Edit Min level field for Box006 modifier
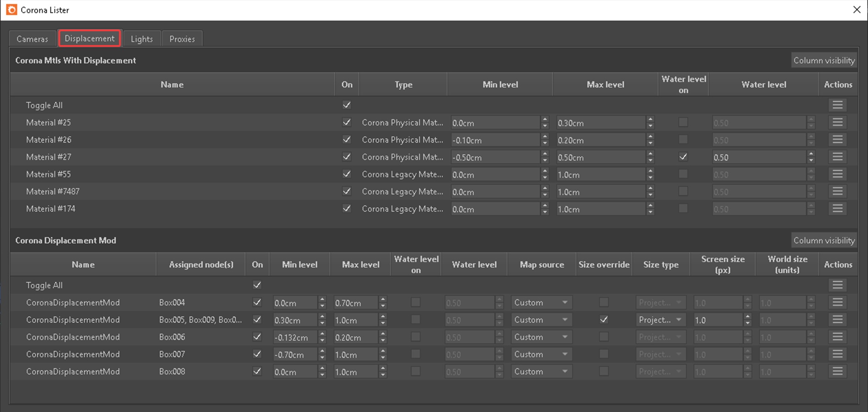The image size is (868, 412). pyautogui.click(x=295, y=338)
